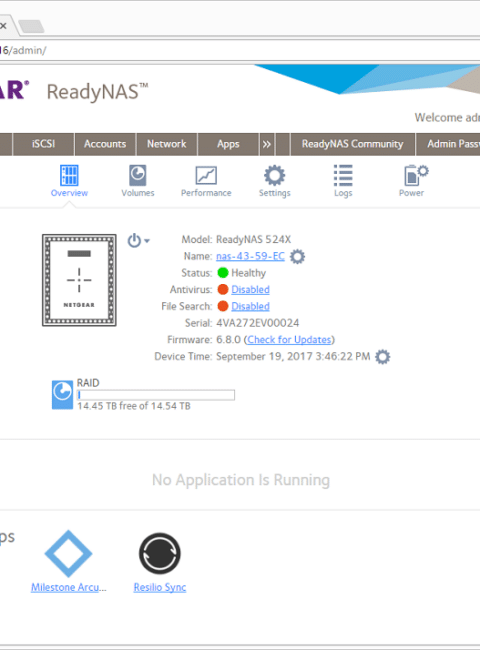The width and height of the screenshot is (480, 650).
Task: Click the ReadyNAS logo title
Action: 97,92
